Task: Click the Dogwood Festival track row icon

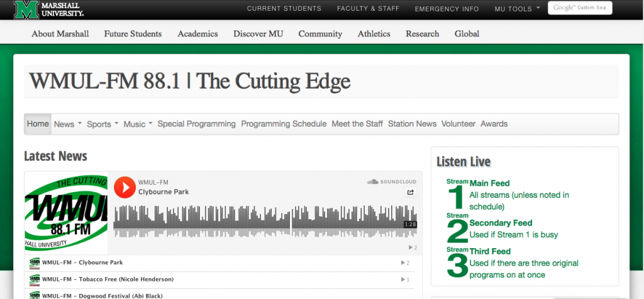Action: point(35,295)
